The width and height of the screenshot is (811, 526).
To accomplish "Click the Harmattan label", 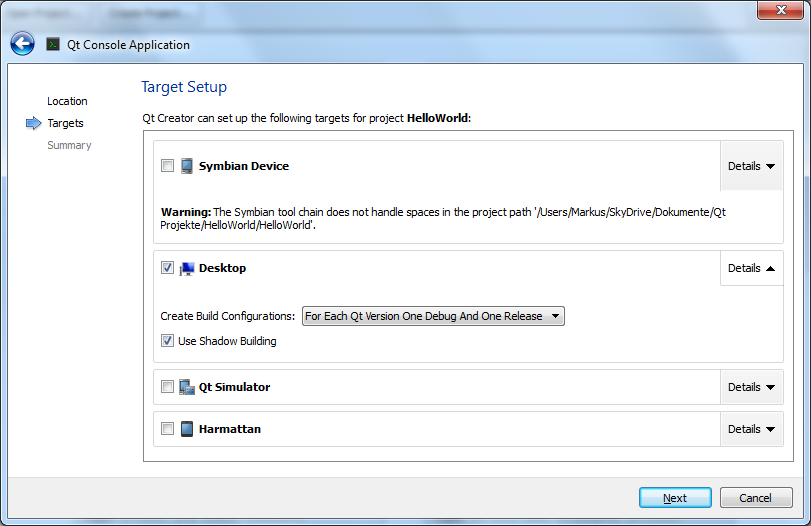I will (230, 429).
